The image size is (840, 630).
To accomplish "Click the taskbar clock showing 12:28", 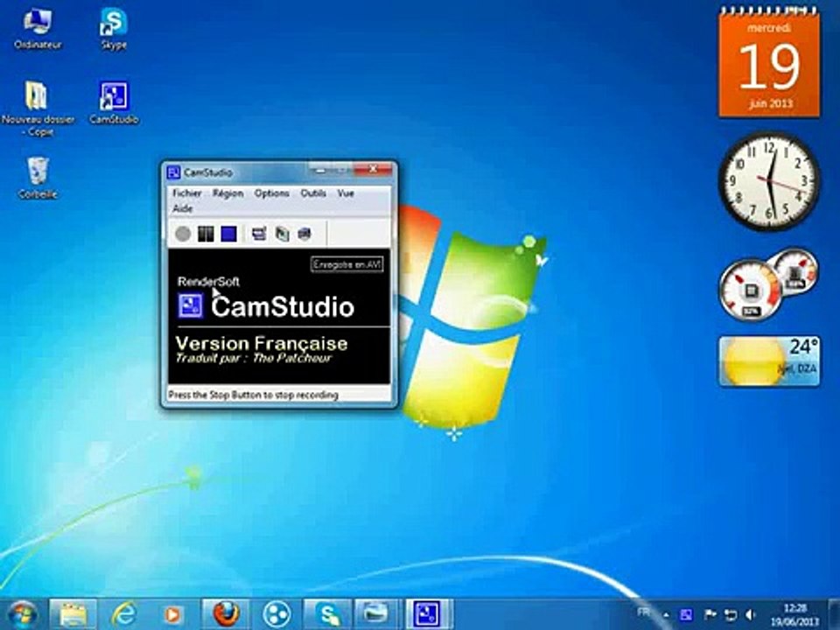I will click(x=795, y=615).
